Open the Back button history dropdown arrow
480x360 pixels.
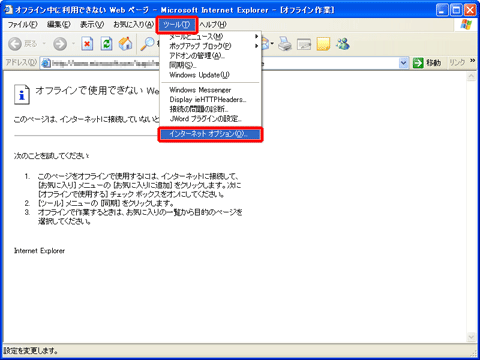pos(44,44)
